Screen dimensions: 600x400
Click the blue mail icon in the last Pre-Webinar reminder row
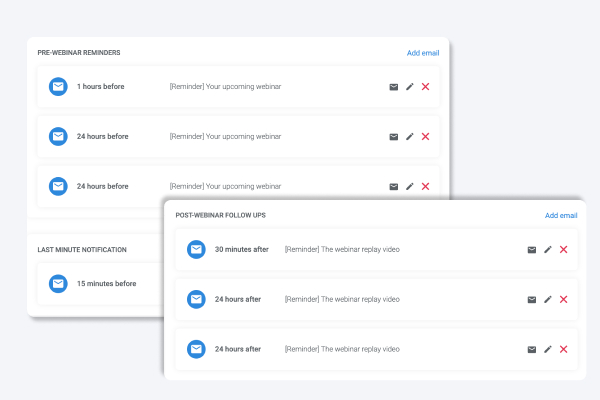pyautogui.click(x=58, y=186)
